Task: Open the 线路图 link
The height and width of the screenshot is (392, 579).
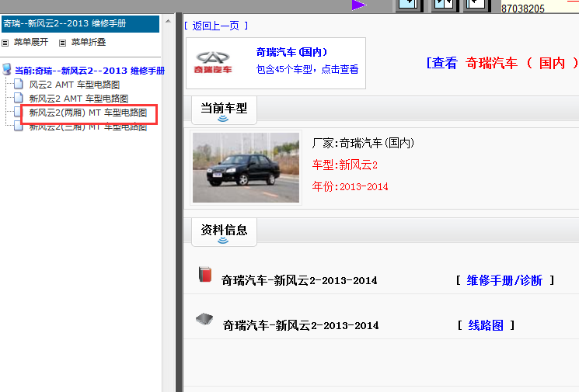Action: click(x=486, y=325)
